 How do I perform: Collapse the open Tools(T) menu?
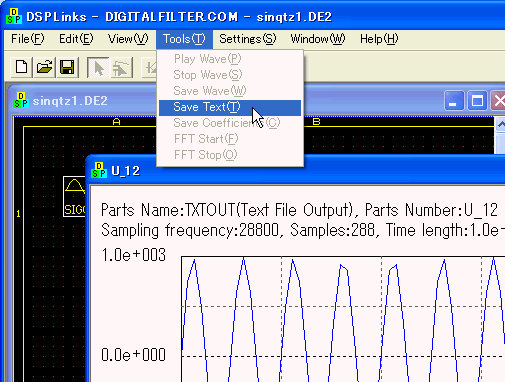(184, 39)
